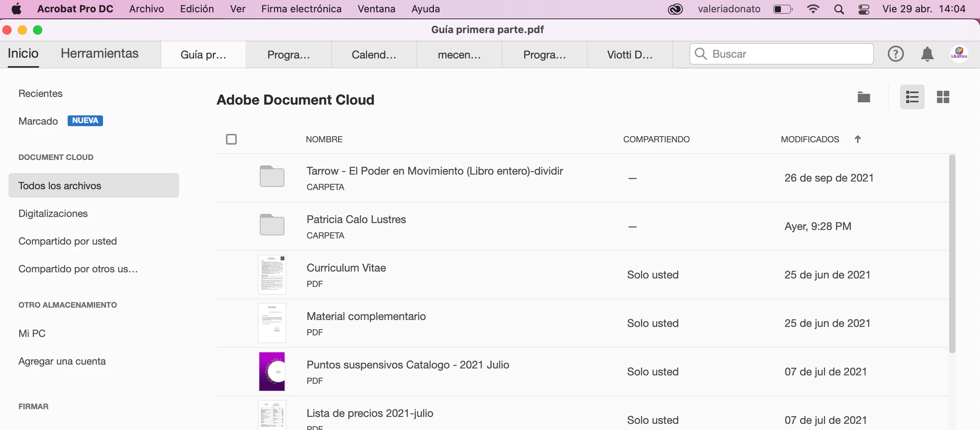Image resolution: width=980 pixels, height=430 pixels.
Task: Switch to list view
Action: pos(912,97)
